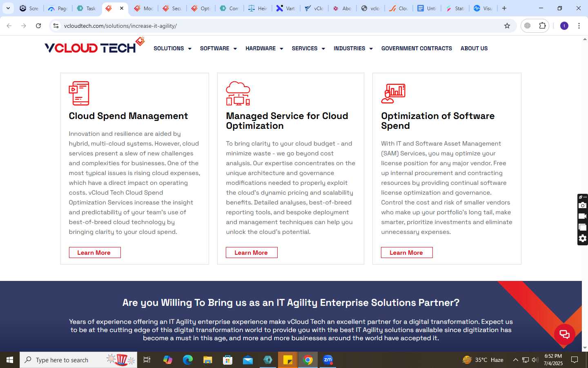View site information icon in address bar
The height and width of the screenshot is (368, 588).
click(56, 26)
